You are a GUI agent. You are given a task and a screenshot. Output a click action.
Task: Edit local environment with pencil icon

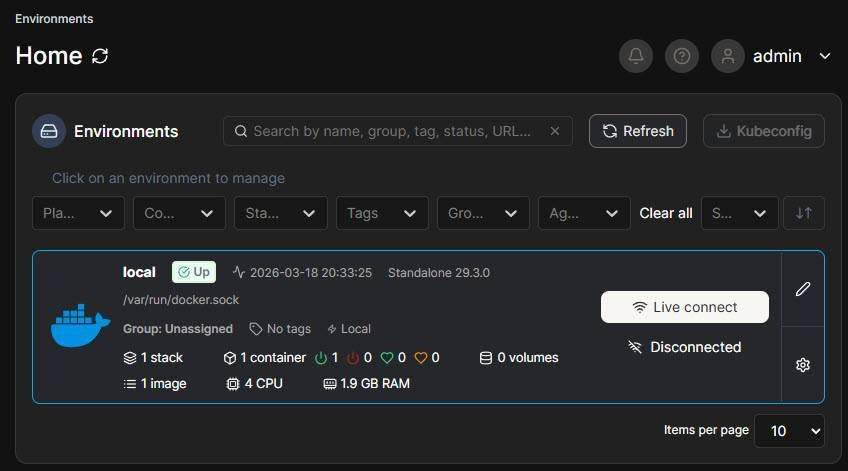(803, 289)
